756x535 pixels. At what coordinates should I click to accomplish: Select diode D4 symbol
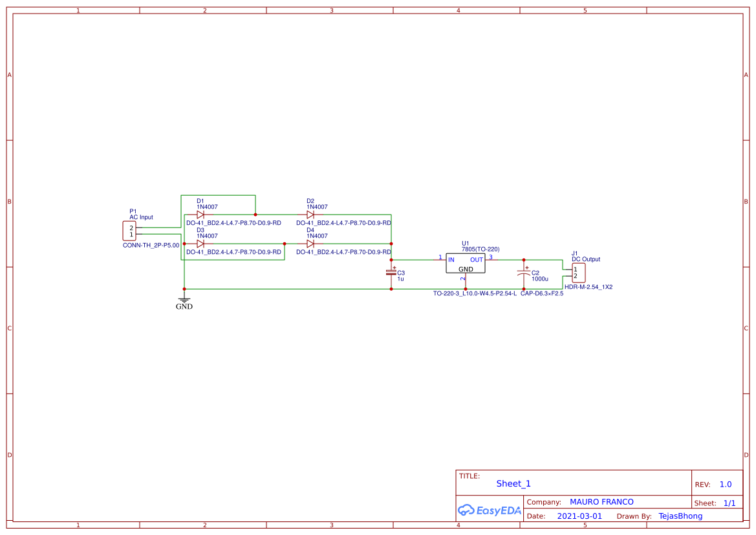[311, 244]
